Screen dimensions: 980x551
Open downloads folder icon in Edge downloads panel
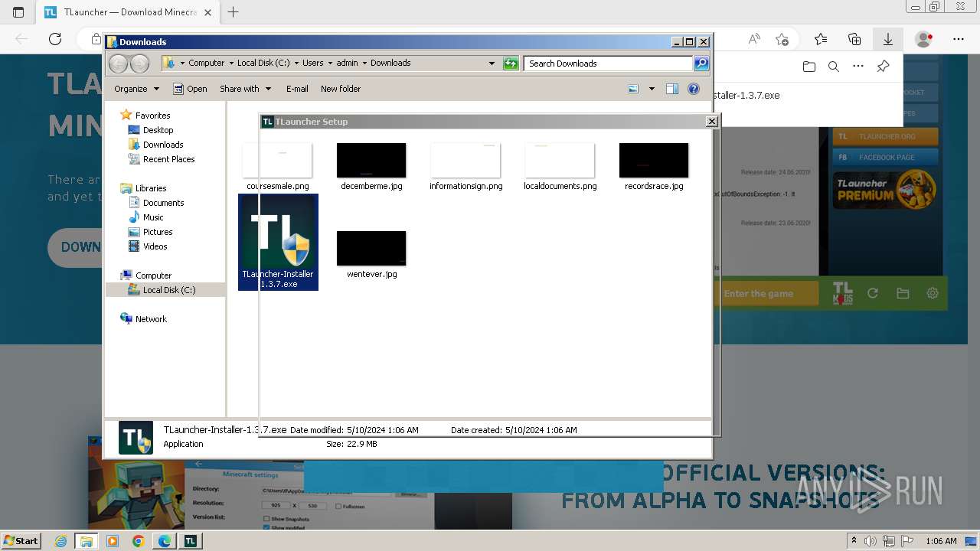(x=809, y=67)
